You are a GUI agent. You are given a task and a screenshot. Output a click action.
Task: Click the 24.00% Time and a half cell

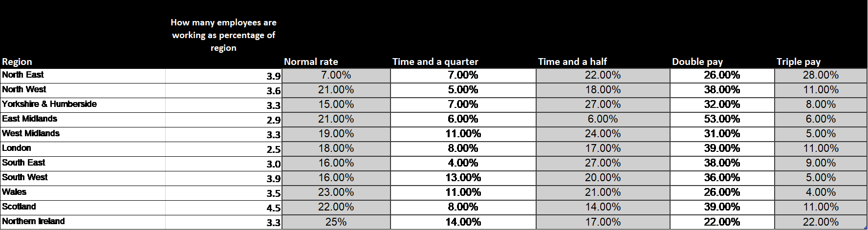[x=603, y=134]
